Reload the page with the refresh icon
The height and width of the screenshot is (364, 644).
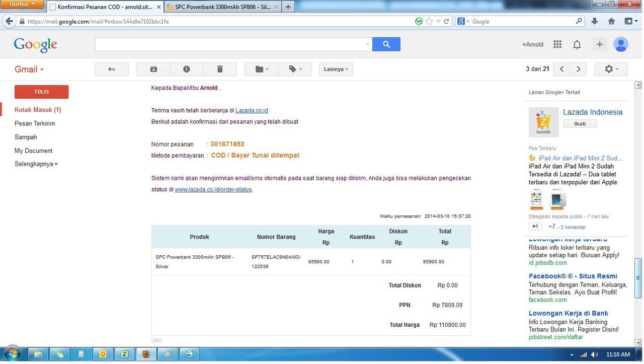pos(446,21)
